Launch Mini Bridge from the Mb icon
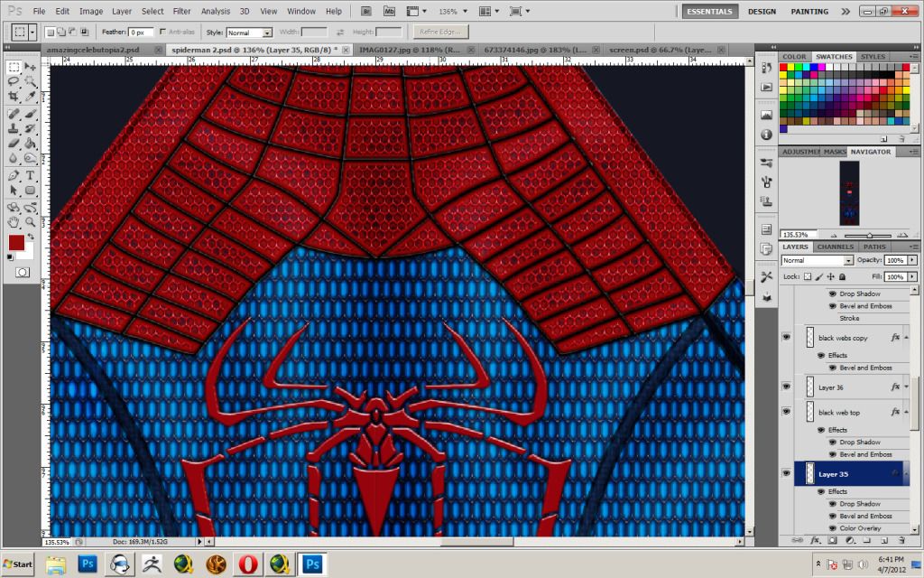The width and height of the screenshot is (924, 578). (389, 11)
